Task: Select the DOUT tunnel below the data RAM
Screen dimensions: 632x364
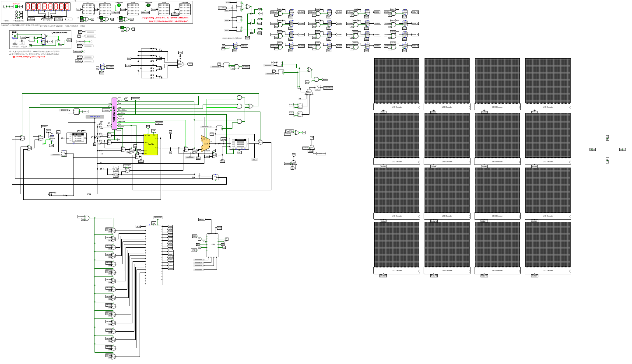Action: [x=254, y=159]
